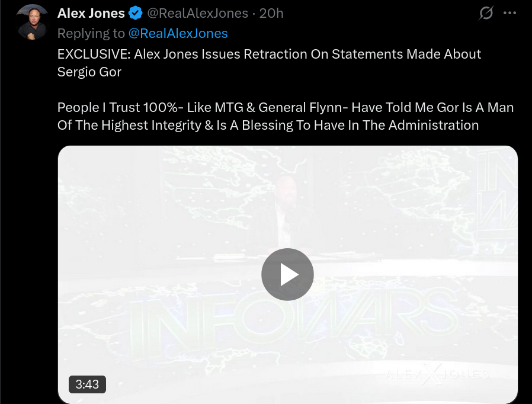Open the 20h timestamp permalink
The width and height of the screenshot is (532, 404).
click(271, 13)
